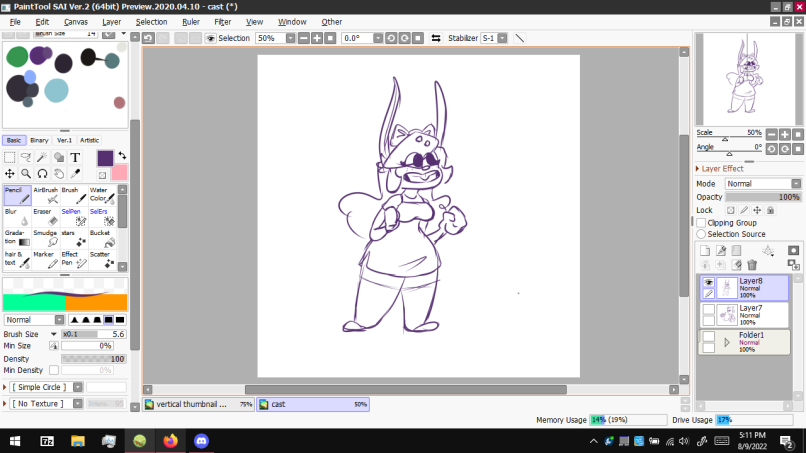This screenshot has width=806, height=453.
Task: Select the AirBrush tool
Action: click(46, 195)
